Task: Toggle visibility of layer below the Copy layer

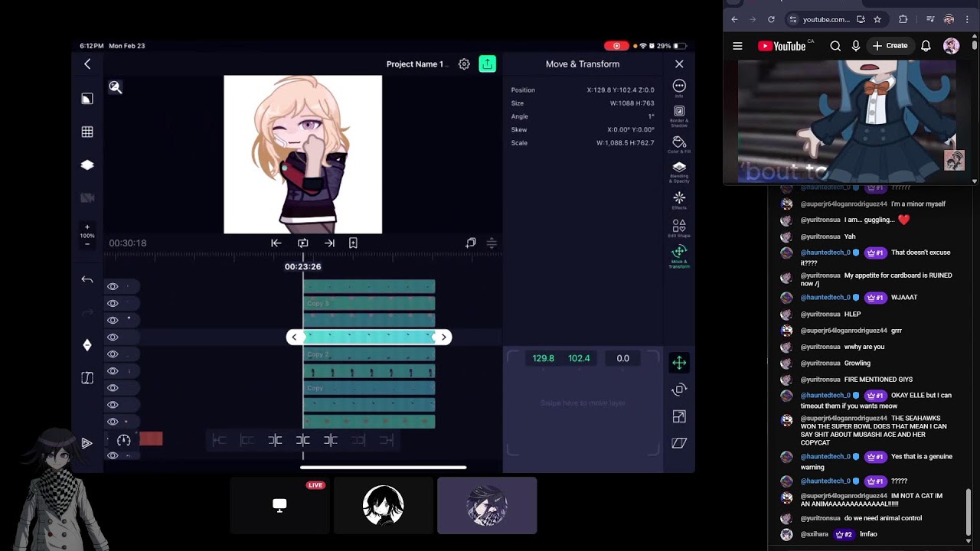Action: (113, 405)
